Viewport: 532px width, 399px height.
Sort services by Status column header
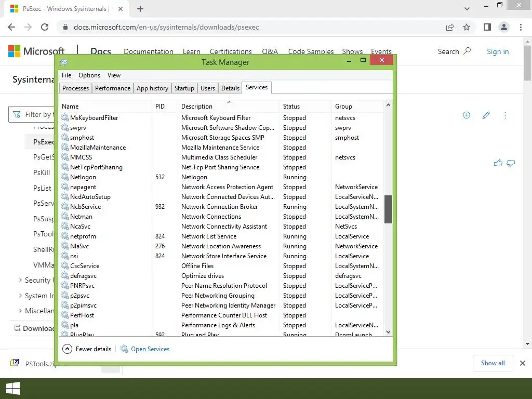pos(305,106)
